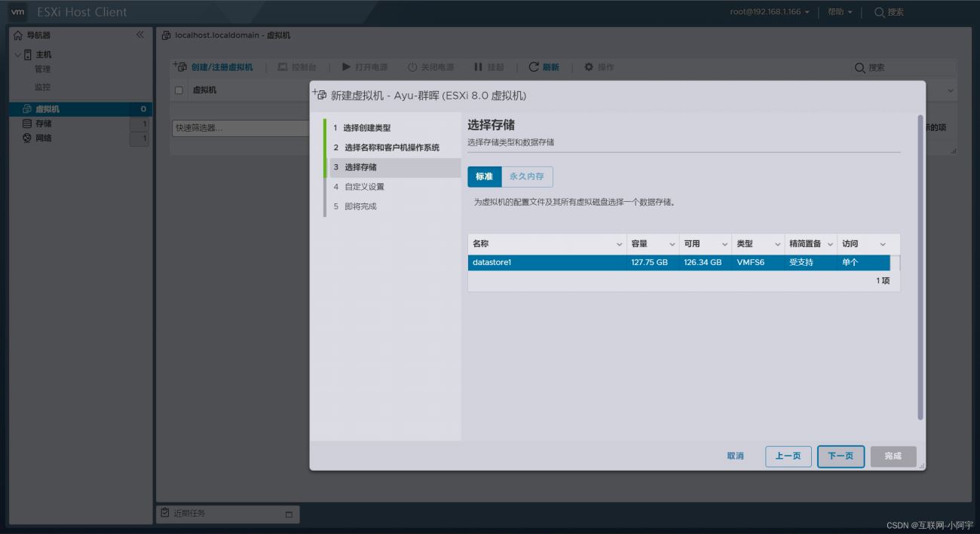The height and width of the screenshot is (534, 980).
Task: Click the Power off toolbar button
Action: click(430, 67)
